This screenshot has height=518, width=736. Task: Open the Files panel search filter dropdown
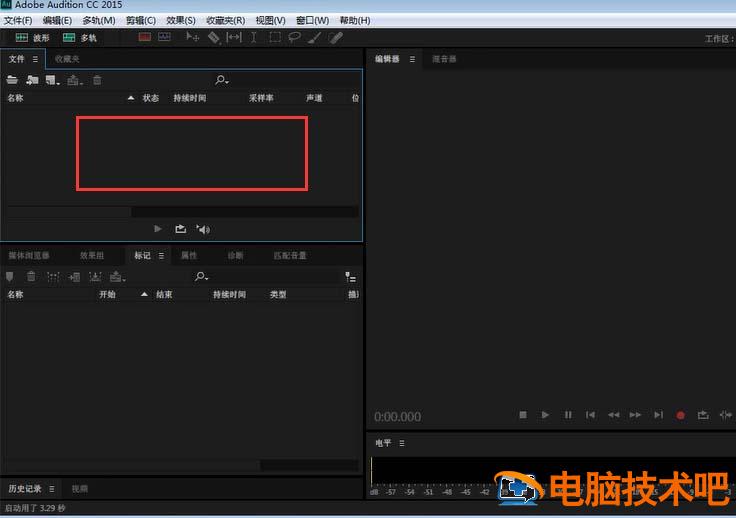[222, 80]
